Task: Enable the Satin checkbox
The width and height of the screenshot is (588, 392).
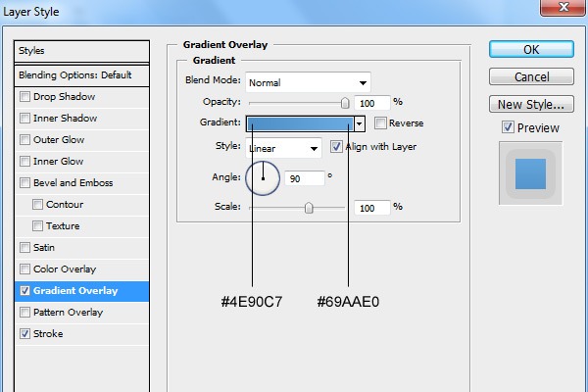Action: 24,248
